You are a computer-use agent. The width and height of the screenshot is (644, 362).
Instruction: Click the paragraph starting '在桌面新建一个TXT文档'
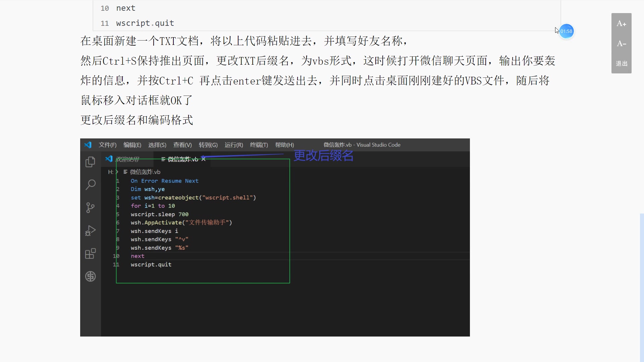click(244, 41)
